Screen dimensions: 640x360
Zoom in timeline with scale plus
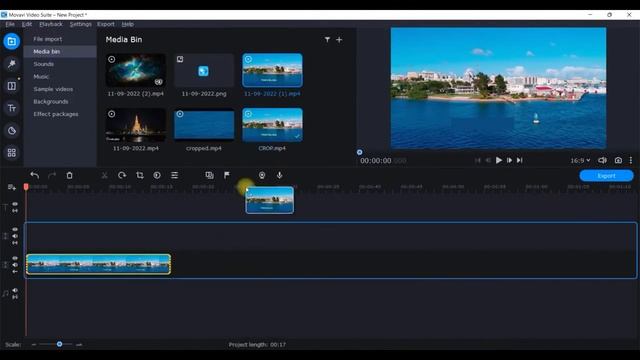click(79, 344)
